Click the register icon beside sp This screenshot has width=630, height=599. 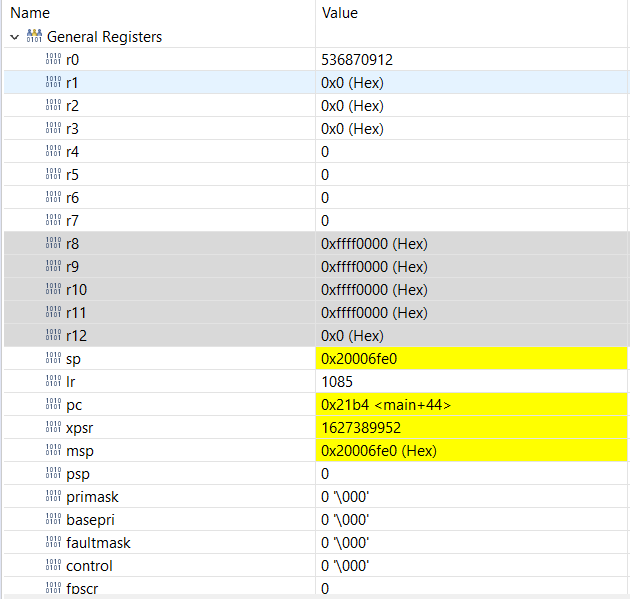coord(53,358)
